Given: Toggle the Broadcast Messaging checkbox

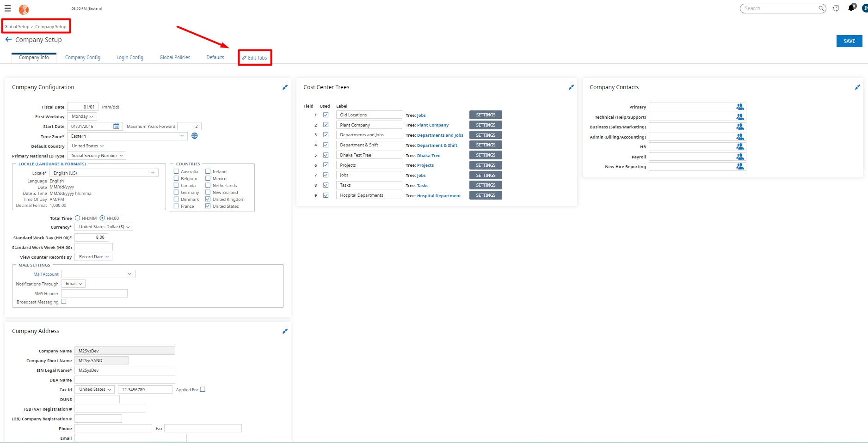Looking at the screenshot, I should coord(64,301).
